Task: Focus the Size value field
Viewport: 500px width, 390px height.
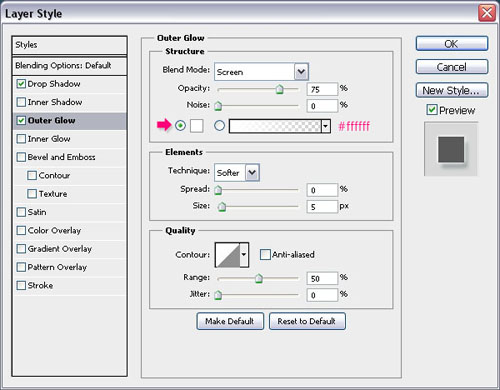Action: (322, 207)
